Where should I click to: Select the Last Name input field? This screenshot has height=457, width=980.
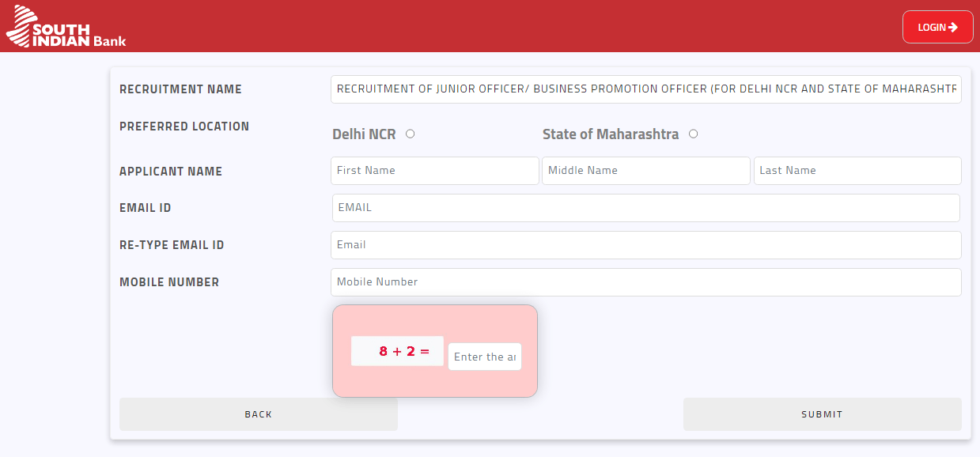click(x=857, y=171)
